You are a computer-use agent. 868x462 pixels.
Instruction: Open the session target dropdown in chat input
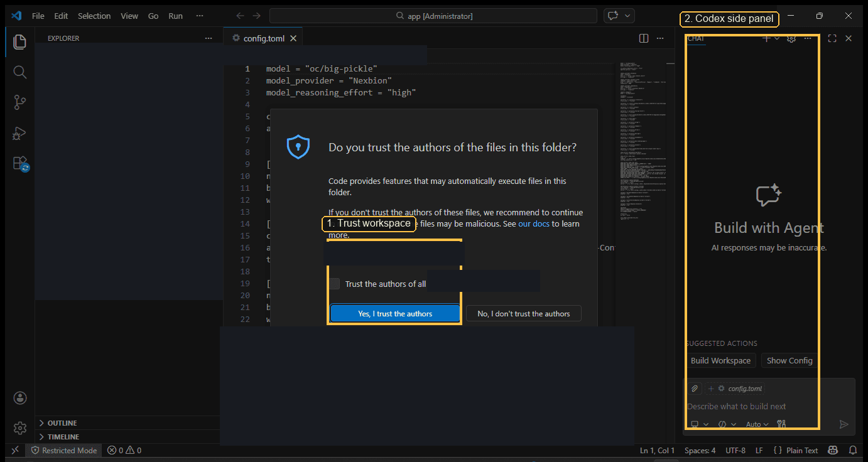[700, 424]
